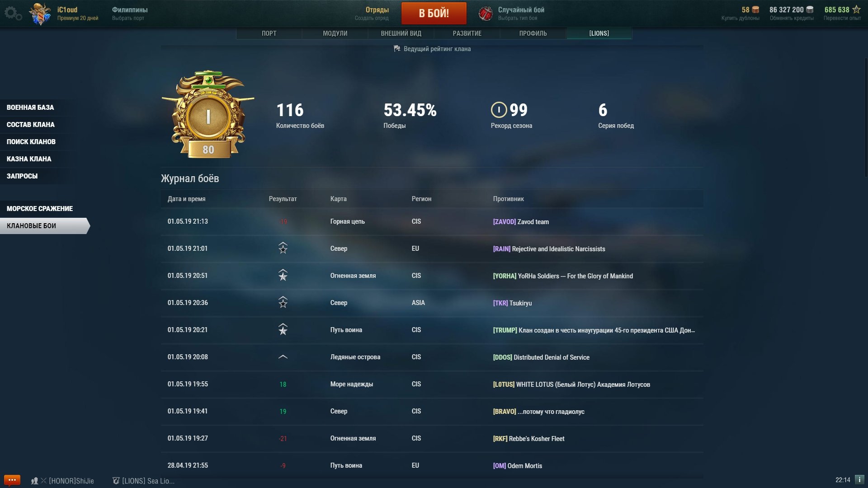
Task: Switch to the МОДУЛИ tab
Action: point(335,33)
